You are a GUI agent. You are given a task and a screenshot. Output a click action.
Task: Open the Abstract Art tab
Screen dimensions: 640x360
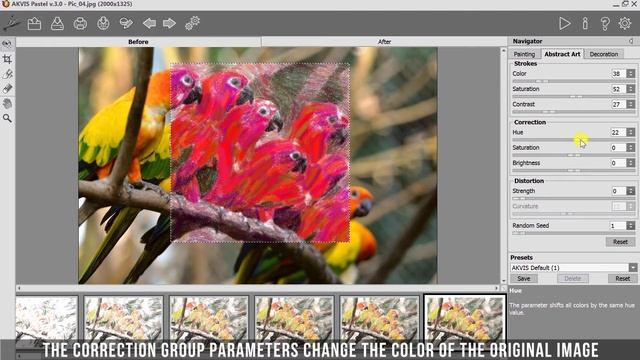pos(562,54)
